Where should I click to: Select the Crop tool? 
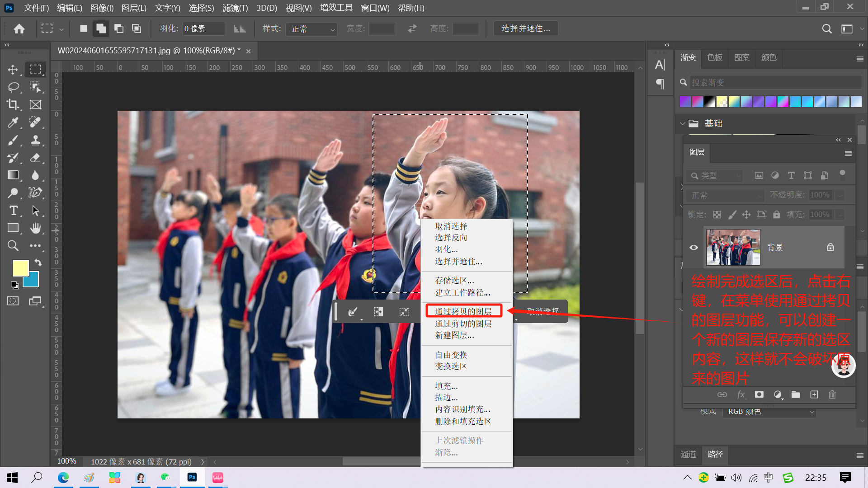click(13, 104)
